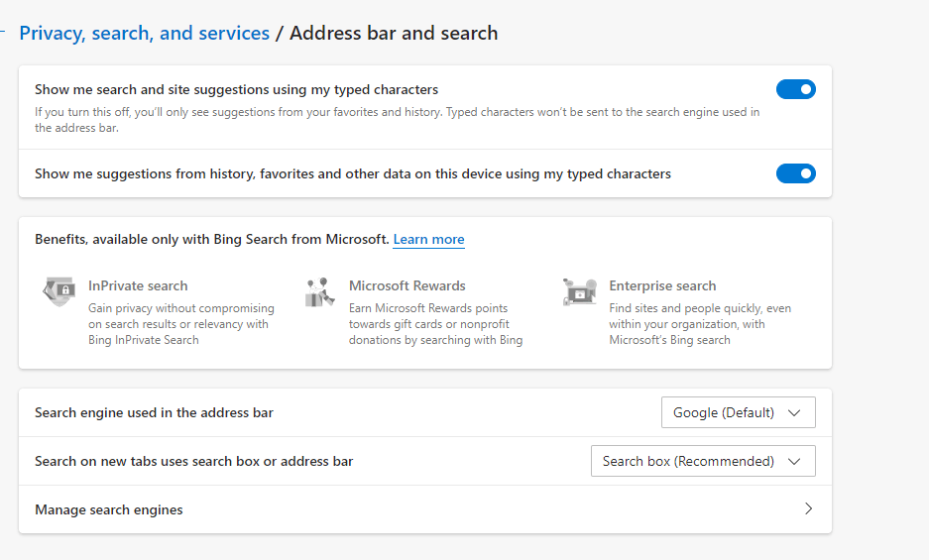Click the InPrivate search heading
929x560 pixels.
(138, 285)
